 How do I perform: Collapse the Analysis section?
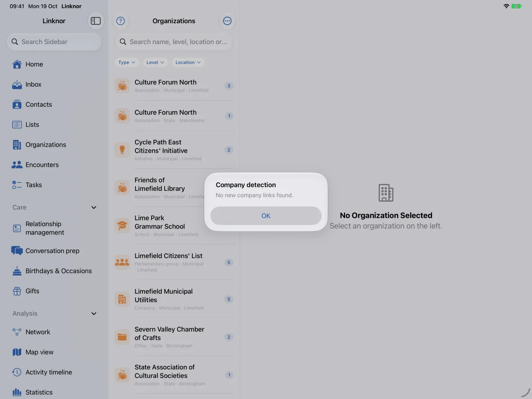(94, 313)
